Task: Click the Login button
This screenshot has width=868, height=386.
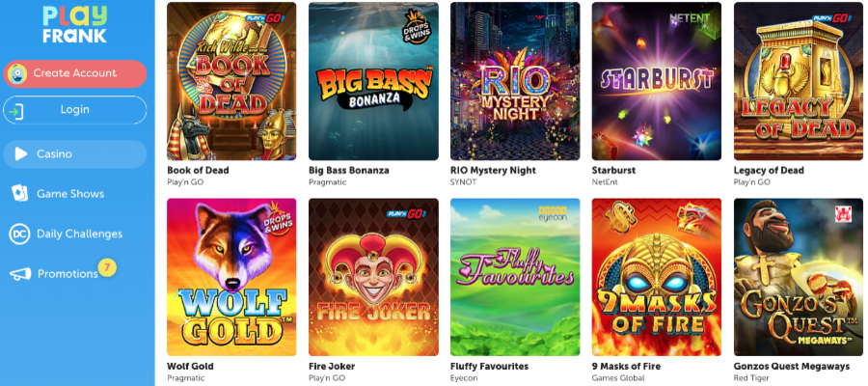Action: point(74,110)
